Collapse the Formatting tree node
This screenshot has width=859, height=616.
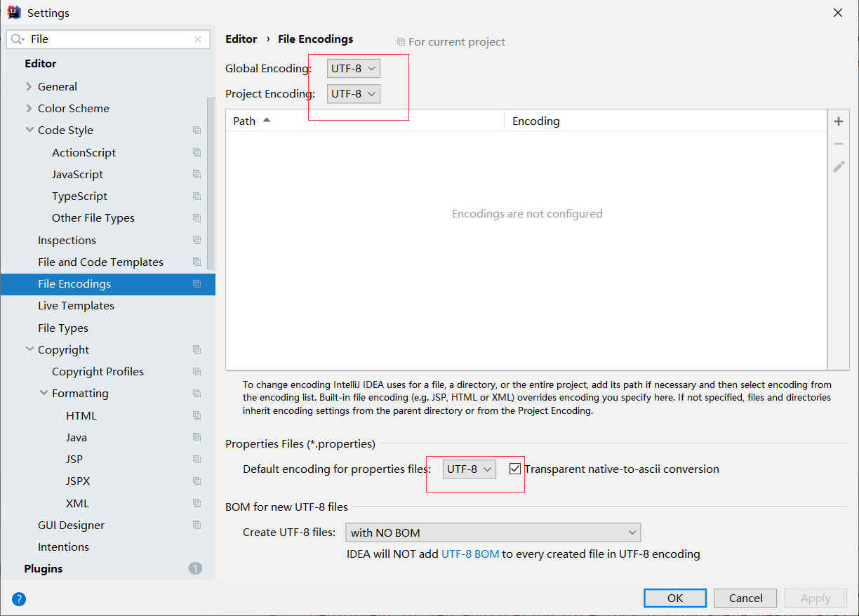click(44, 393)
